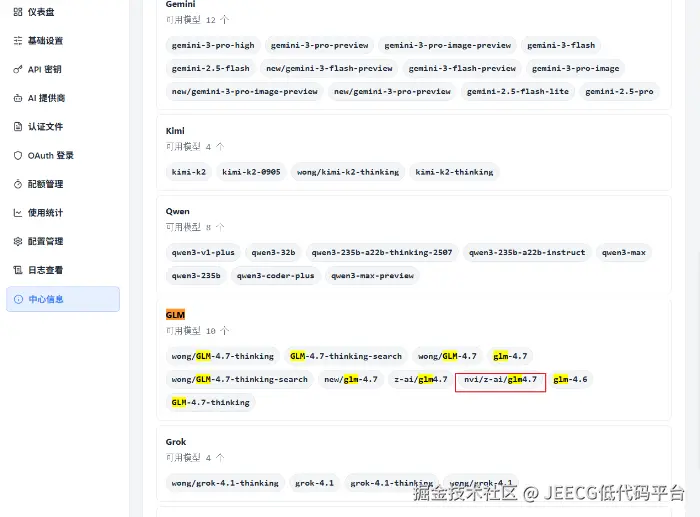The image size is (700, 517).
Task: Open 认证文件 menu item
Action: (x=63, y=126)
